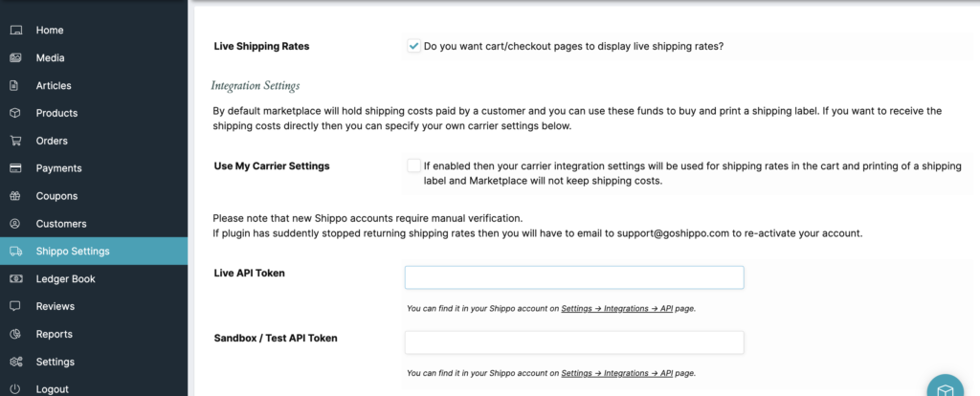Open the Settings menu item
Viewport: 980px width, 396px height.
(x=56, y=363)
